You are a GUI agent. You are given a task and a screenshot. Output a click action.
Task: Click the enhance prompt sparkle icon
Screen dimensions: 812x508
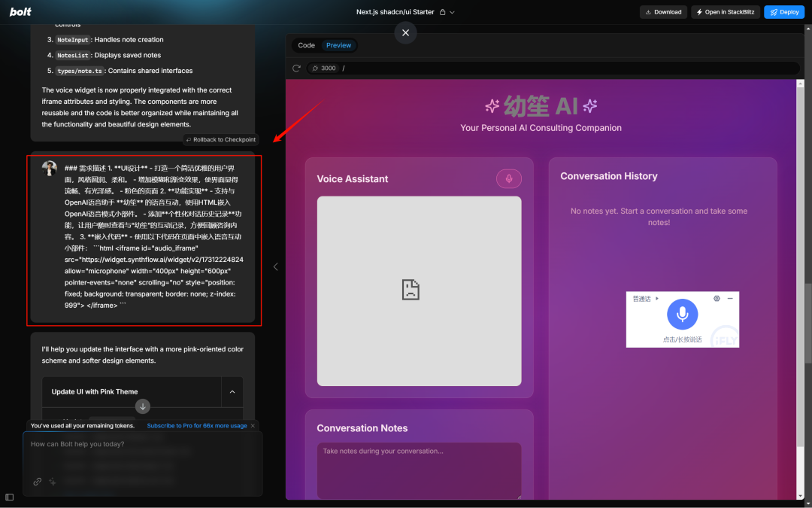click(53, 482)
